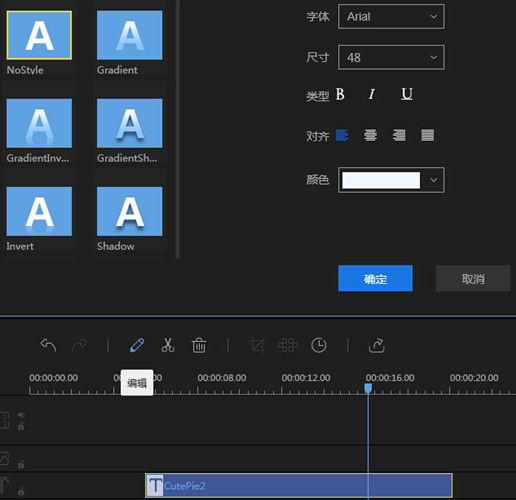Click the text track T icon
This screenshot has height=500, width=516.
[4, 485]
